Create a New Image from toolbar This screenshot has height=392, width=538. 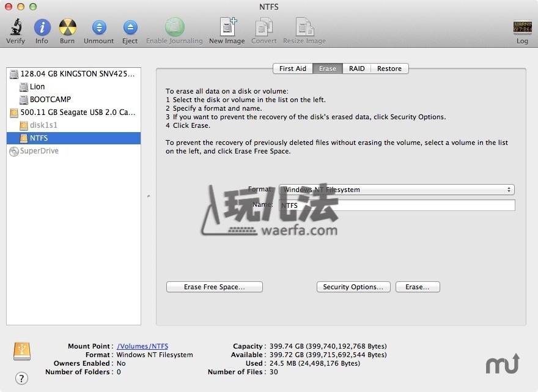(226, 28)
